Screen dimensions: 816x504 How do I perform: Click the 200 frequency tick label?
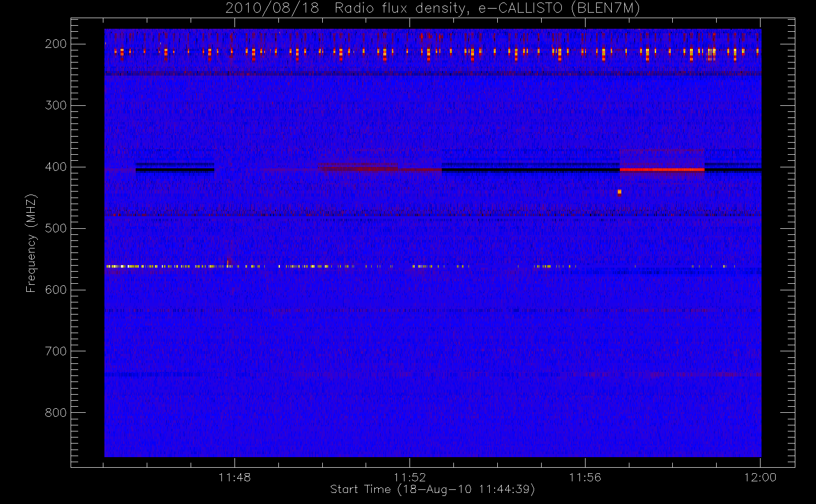click(55, 44)
